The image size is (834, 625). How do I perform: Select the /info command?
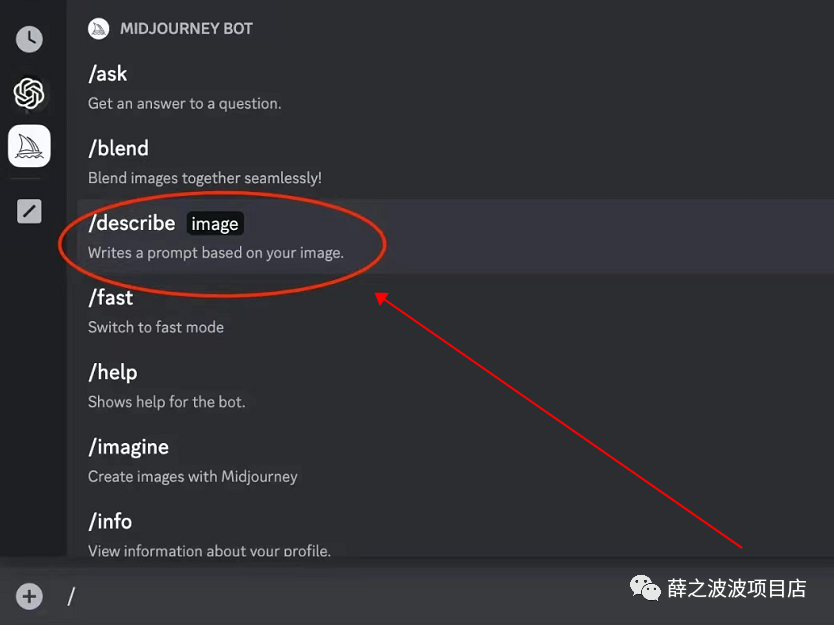click(x=110, y=521)
